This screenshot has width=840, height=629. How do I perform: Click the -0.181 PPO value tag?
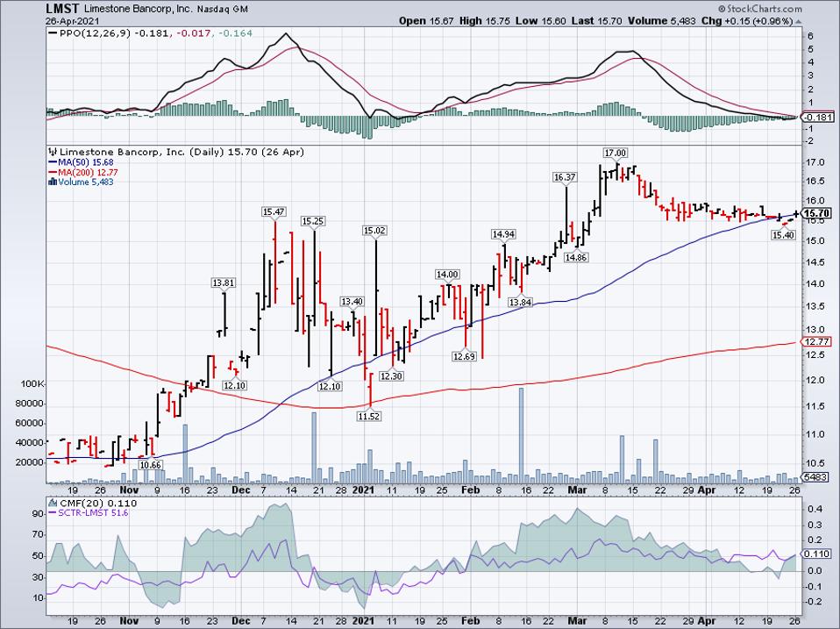click(817, 117)
